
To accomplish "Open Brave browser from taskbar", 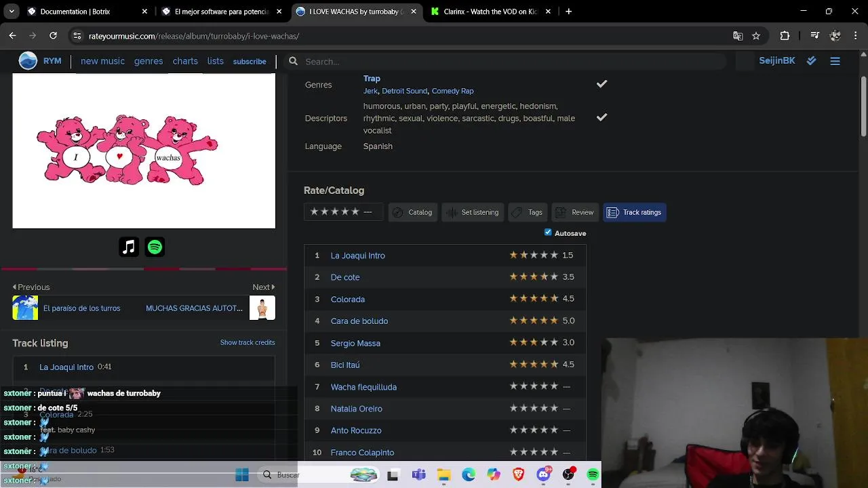I will point(518,475).
